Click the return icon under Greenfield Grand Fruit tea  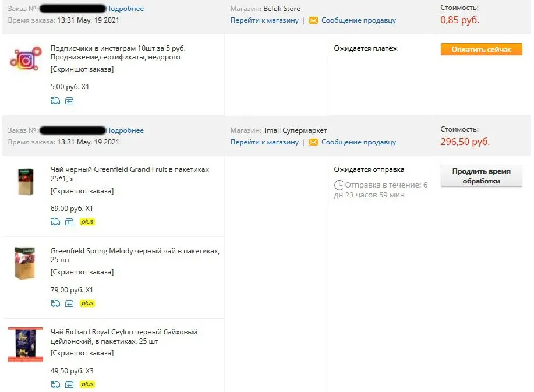(69, 222)
